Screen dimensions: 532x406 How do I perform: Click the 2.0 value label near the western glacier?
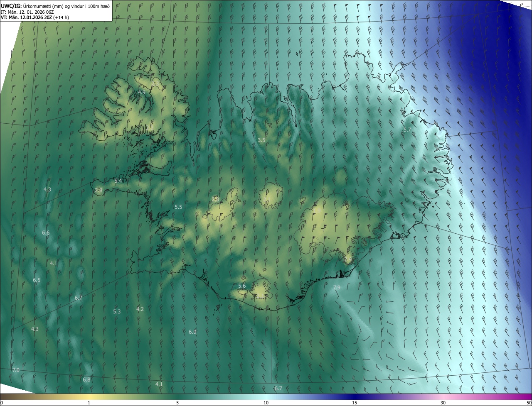pyautogui.click(x=215, y=199)
